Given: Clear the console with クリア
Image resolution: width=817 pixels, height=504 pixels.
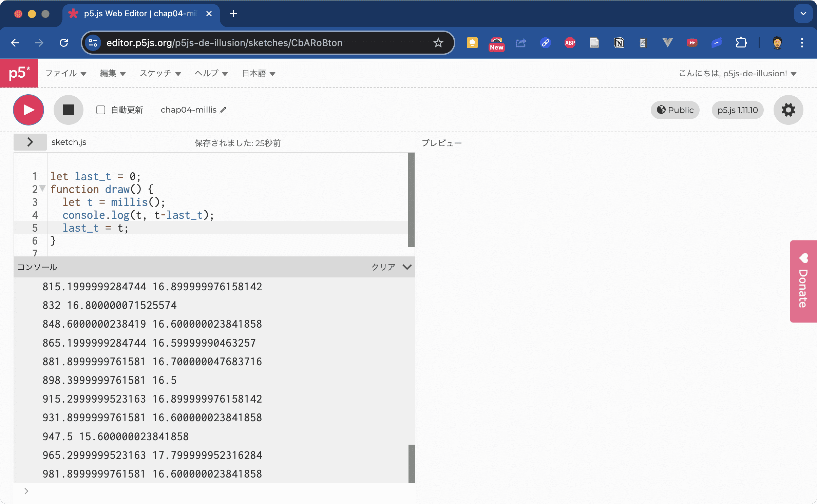Looking at the screenshot, I should coord(383,267).
